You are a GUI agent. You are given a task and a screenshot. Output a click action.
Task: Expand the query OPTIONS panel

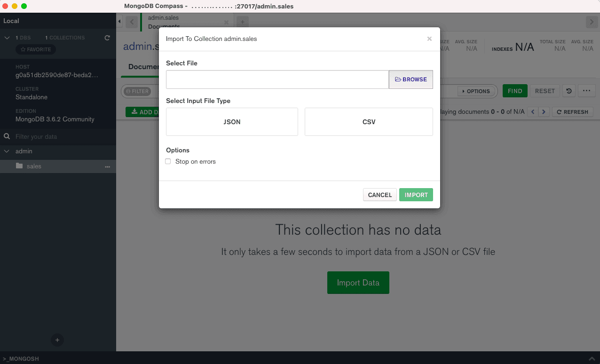(476, 91)
